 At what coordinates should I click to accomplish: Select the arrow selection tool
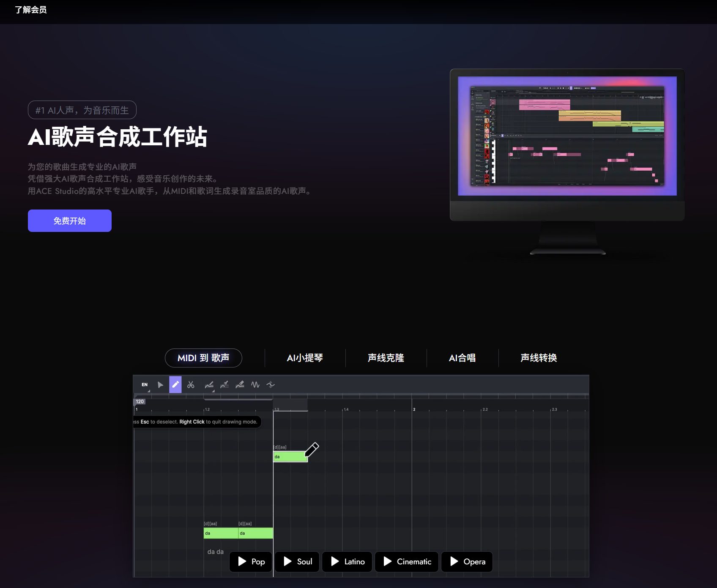point(161,385)
